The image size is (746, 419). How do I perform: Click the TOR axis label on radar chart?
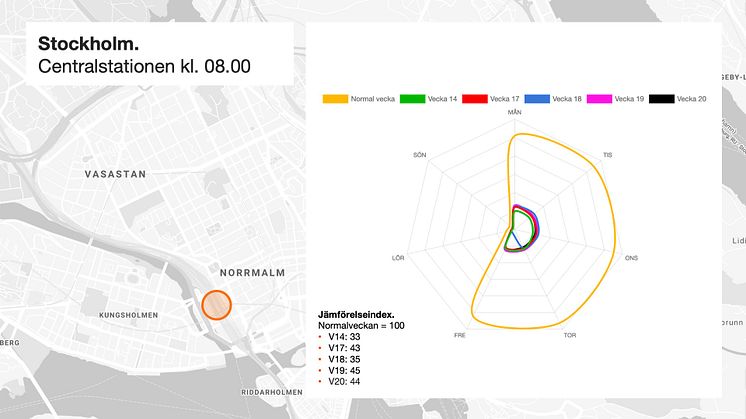570,335
